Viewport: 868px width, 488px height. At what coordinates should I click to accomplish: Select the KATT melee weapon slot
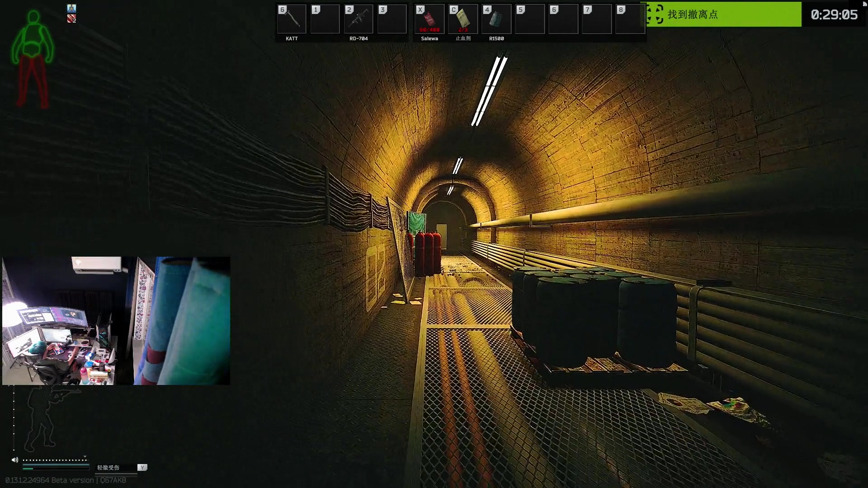[x=292, y=19]
